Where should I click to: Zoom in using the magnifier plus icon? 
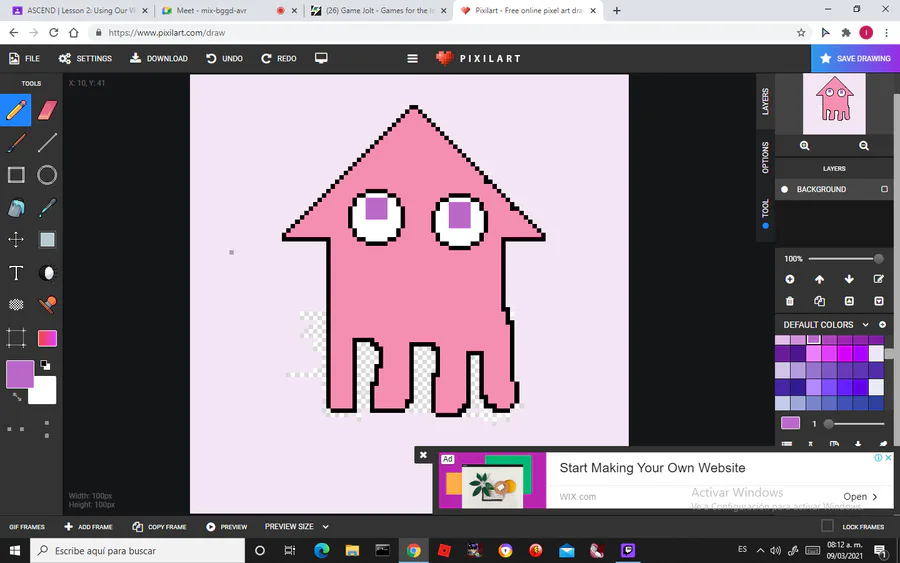805,146
